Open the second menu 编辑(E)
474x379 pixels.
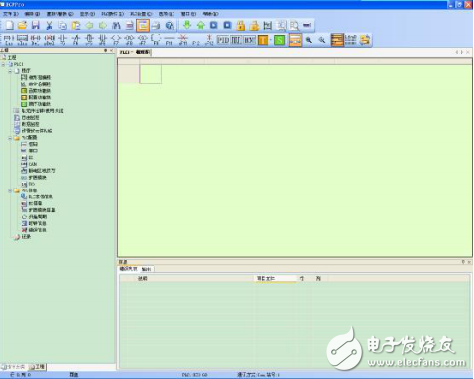coord(32,14)
